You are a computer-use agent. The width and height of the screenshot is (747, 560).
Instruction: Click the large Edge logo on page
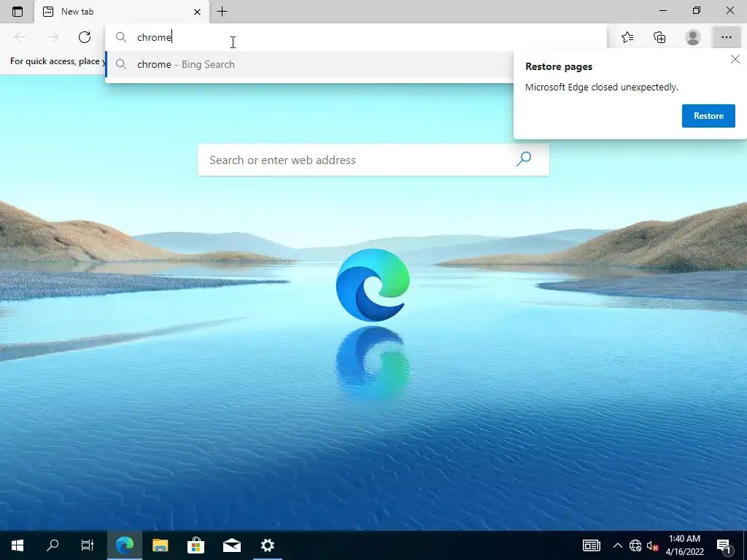(x=373, y=285)
